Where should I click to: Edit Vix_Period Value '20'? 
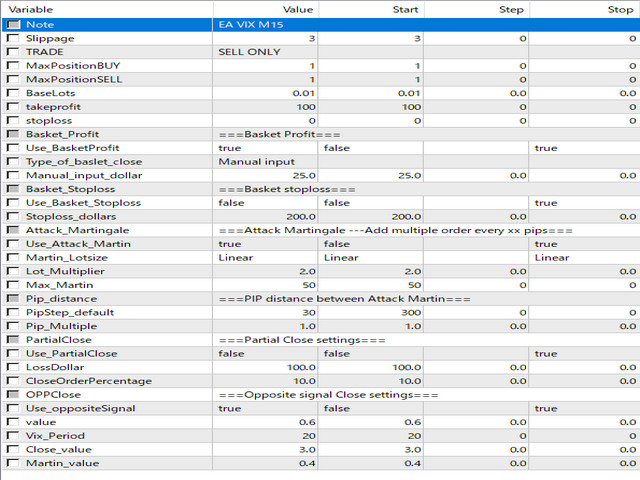coord(265,436)
